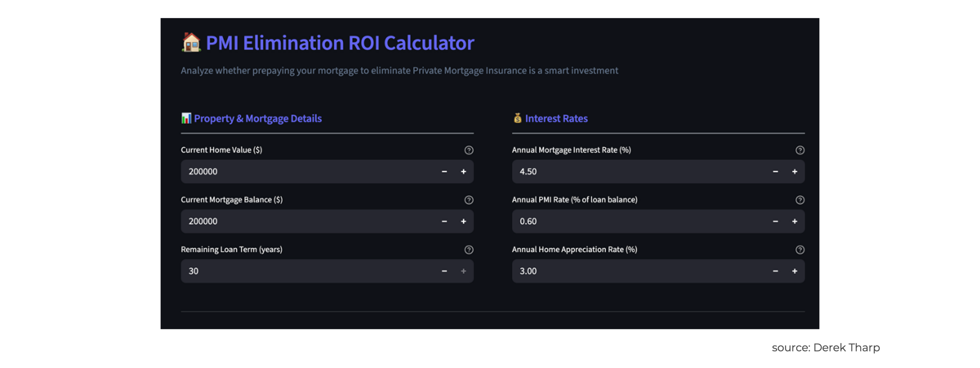
Task: Decrease Annual Home Appreciation Rate with minus
Action: [775, 271]
